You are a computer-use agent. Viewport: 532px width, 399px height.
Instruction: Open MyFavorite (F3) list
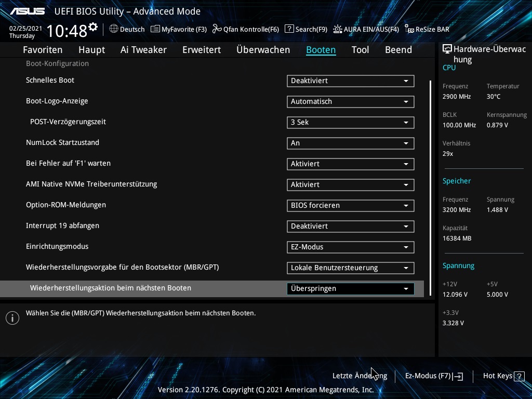(x=179, y=29)
